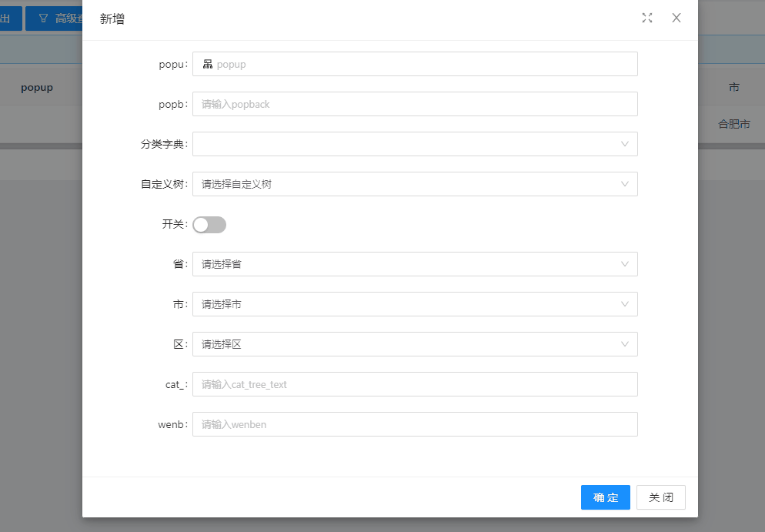Click the 确定 confirm button
765x532 pixels.
pos(606,497)
